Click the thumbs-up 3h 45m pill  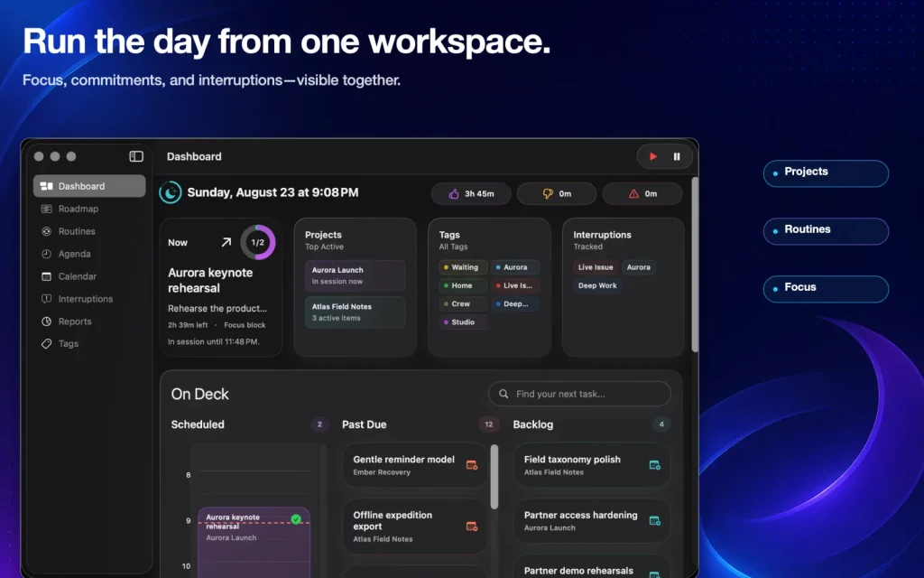point(471,193)
